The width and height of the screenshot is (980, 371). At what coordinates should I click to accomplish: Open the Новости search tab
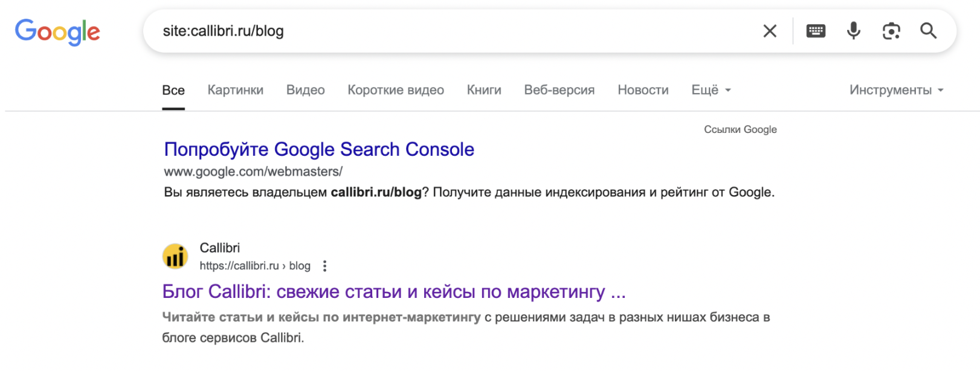click(643, 89)
